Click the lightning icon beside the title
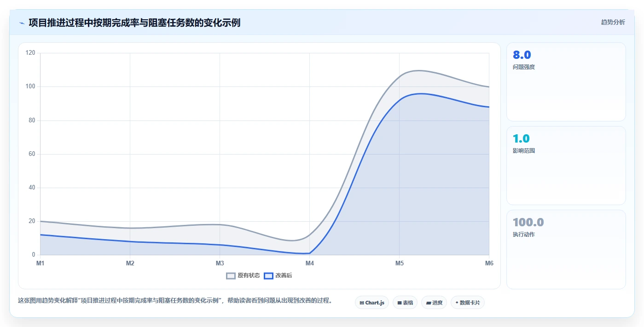 (22, 23)
